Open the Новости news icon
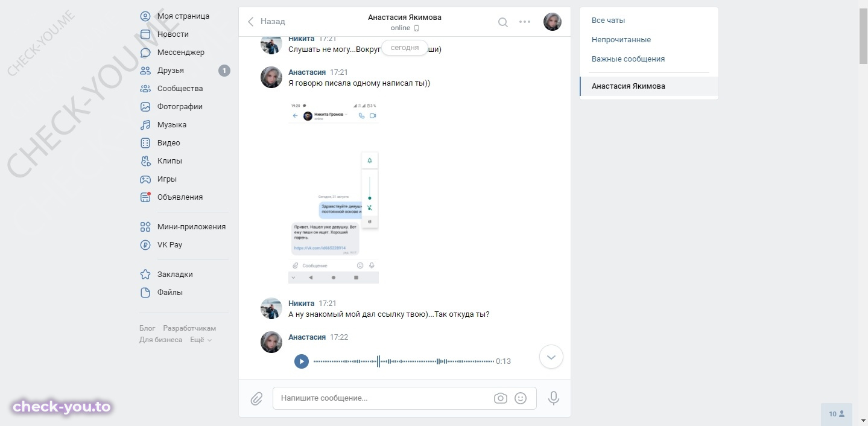The width and height of the screenshot is (868, 426). click(x=145, y=34)
